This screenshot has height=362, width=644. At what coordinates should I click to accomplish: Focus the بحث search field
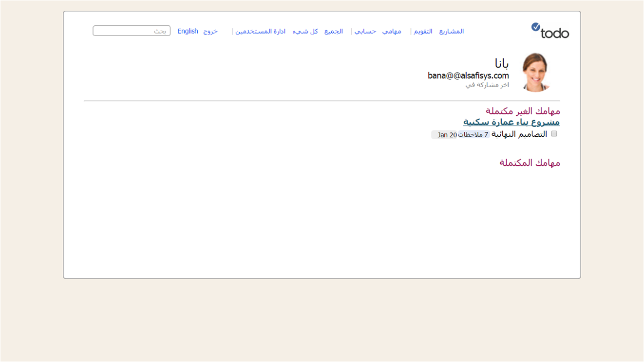(132, 31)
